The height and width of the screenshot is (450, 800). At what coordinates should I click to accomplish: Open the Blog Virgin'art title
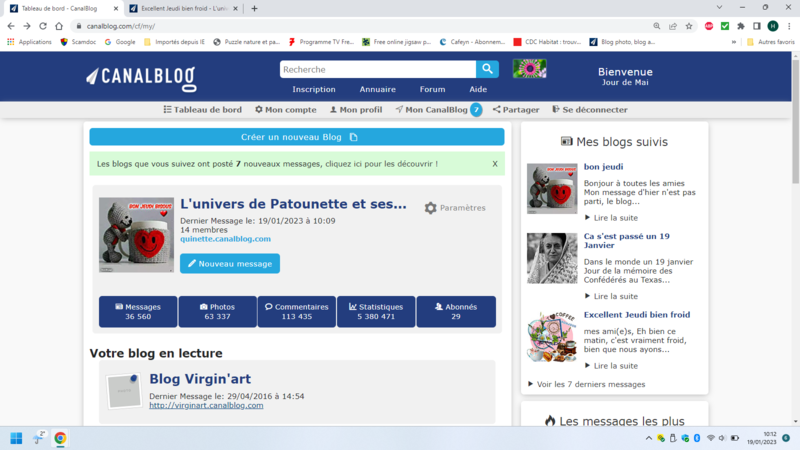tap(200, 379)
